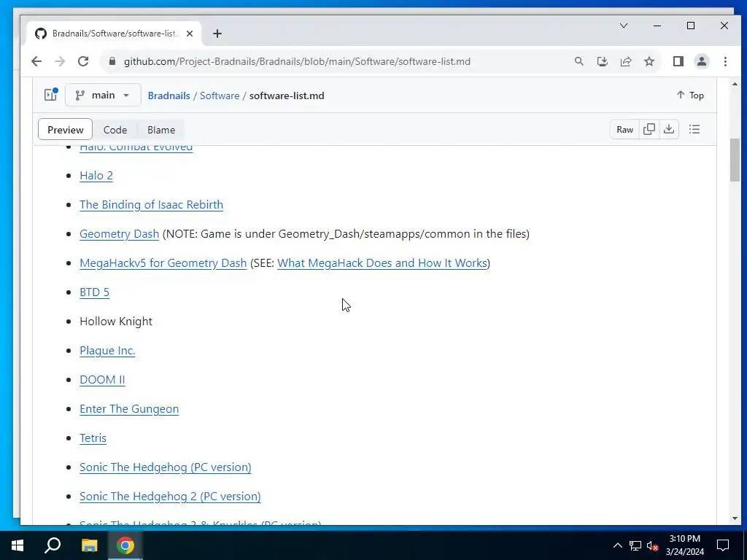747x560 pixels.
Task: Open the Chrome profile avatar
Action: [x=701, y=61]
